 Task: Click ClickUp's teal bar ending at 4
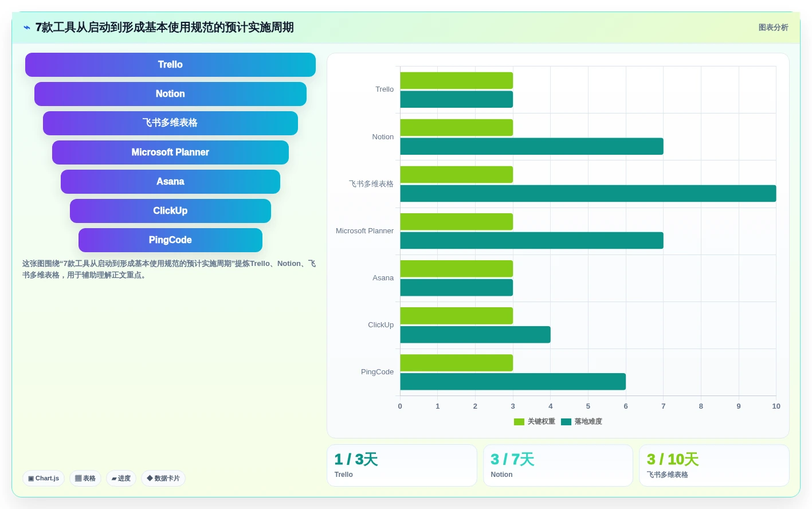[x=475, y=334]
